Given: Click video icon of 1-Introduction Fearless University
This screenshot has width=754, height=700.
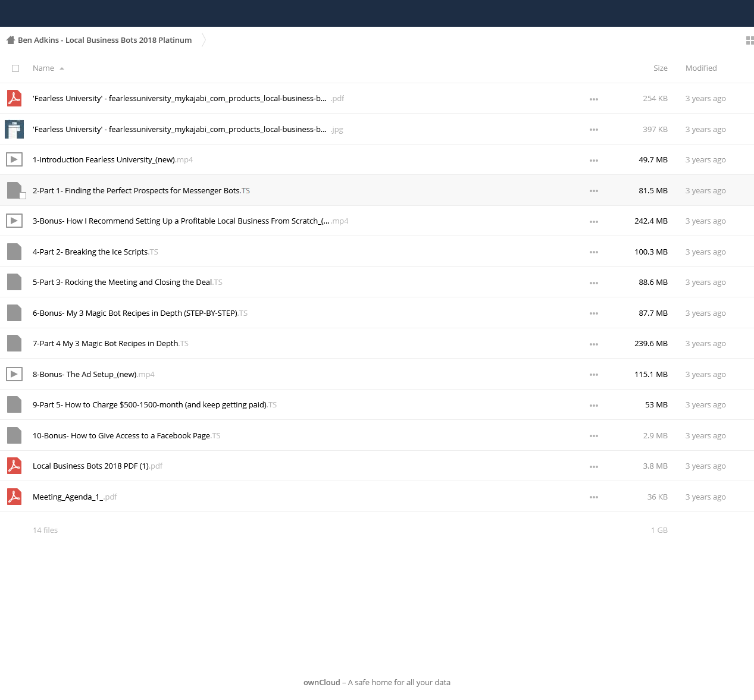Looking at the screenshot, I should point(14,159).
